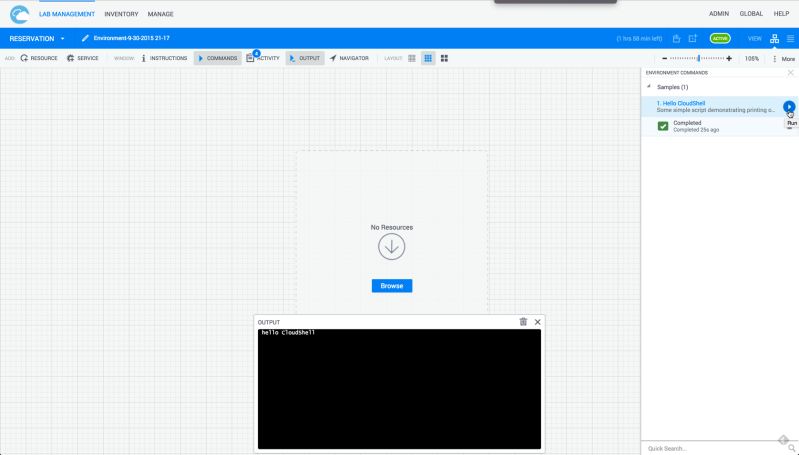This screenshot has height=455, width=799.
Task: Click the save-to-catalog icon in blue bar
Action: [x=676, y=39]
